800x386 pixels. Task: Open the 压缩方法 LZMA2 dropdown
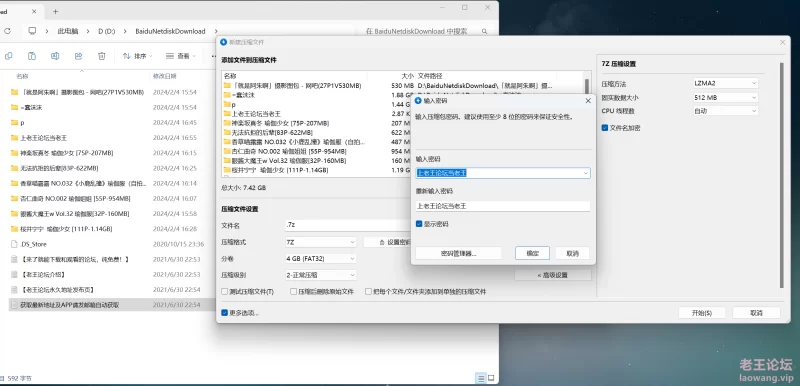click(x=725, y=83)
